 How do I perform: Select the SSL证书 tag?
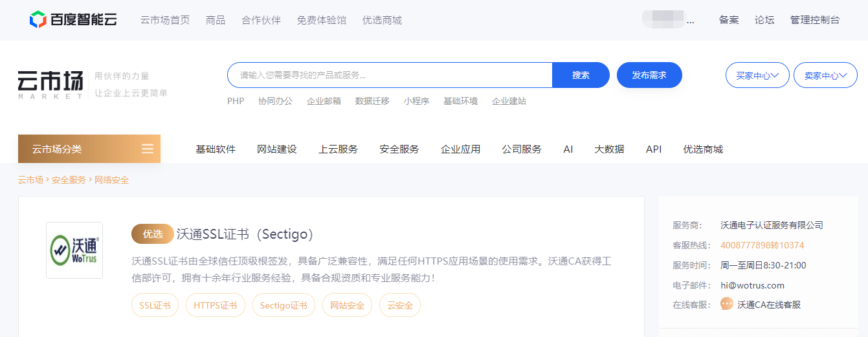click(x=155, y=305)
